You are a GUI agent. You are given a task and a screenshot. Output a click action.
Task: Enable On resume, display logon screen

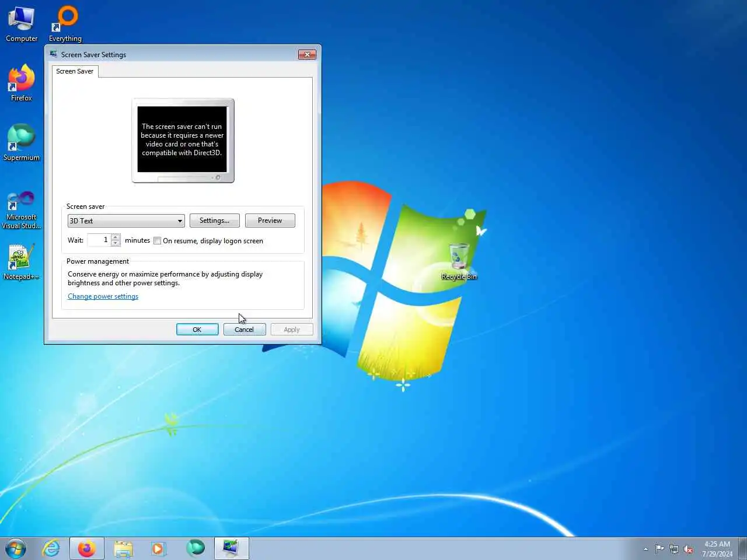coord(158,241)
